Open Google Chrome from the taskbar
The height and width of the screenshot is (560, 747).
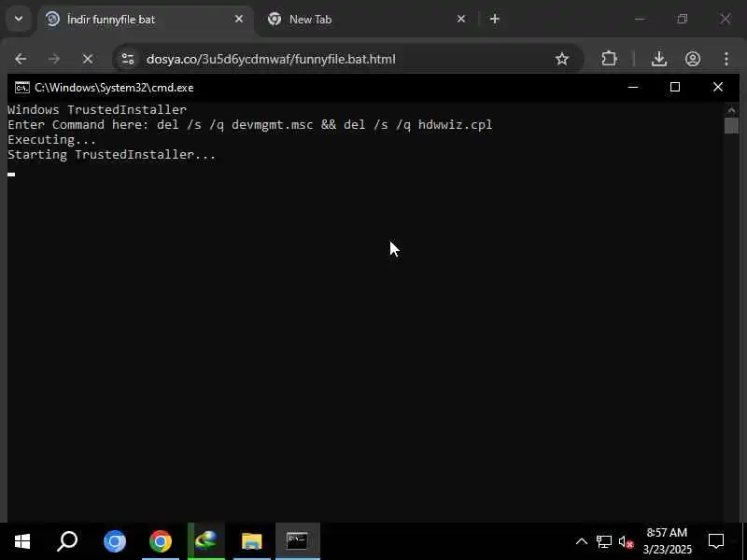point(161,541)
